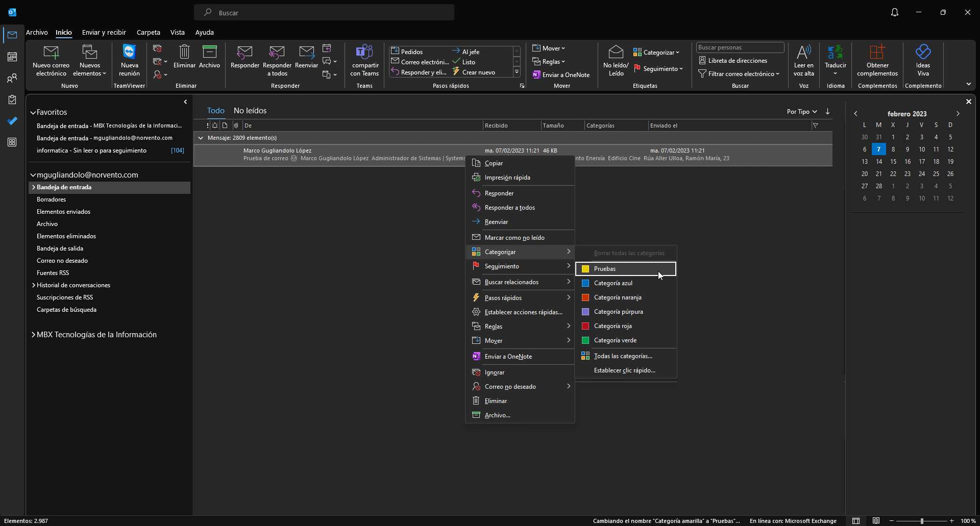Open People contacts in left sidebar
Screen dimensions: 980x526
click(x=12, y=78)
